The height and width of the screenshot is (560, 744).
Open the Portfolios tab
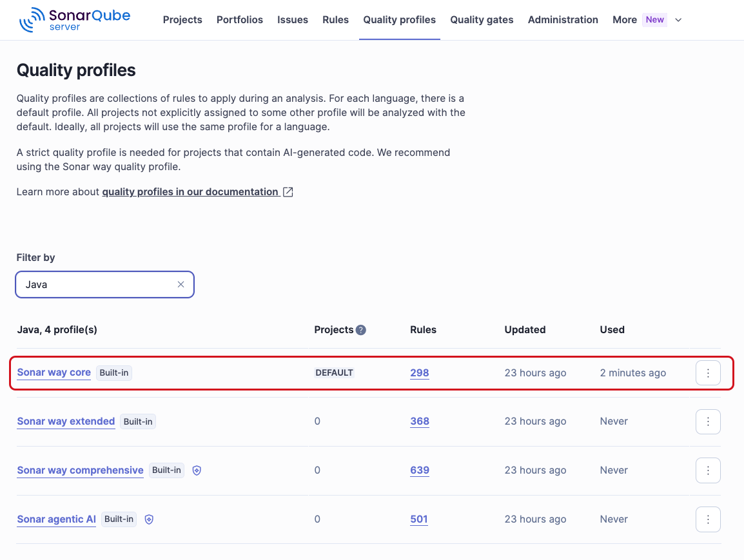coord(240,20)
